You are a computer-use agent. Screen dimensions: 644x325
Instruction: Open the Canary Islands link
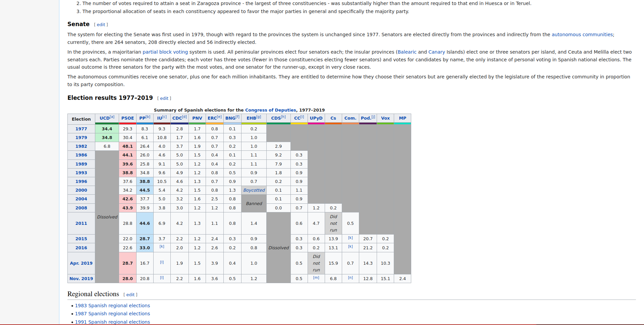pos(436,52)
